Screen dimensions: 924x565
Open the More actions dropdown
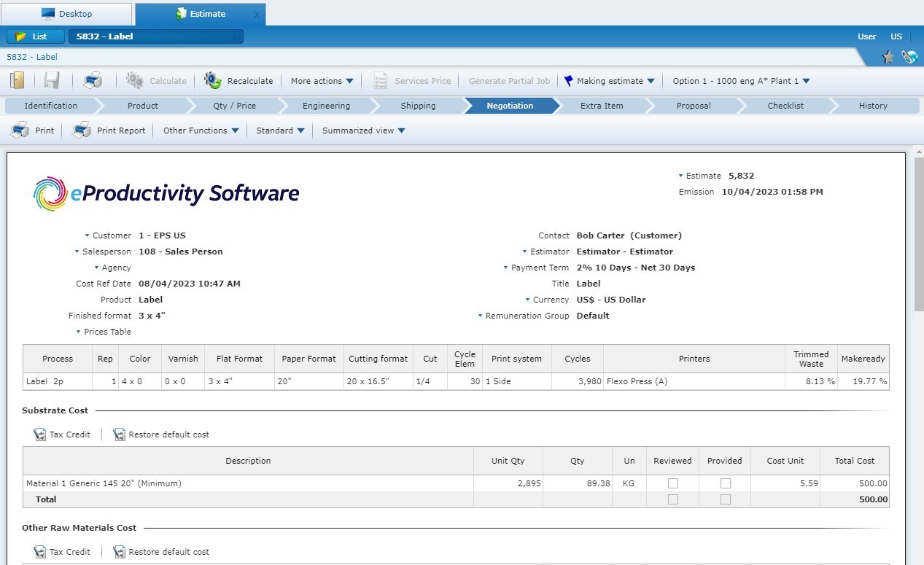point(321,80)
